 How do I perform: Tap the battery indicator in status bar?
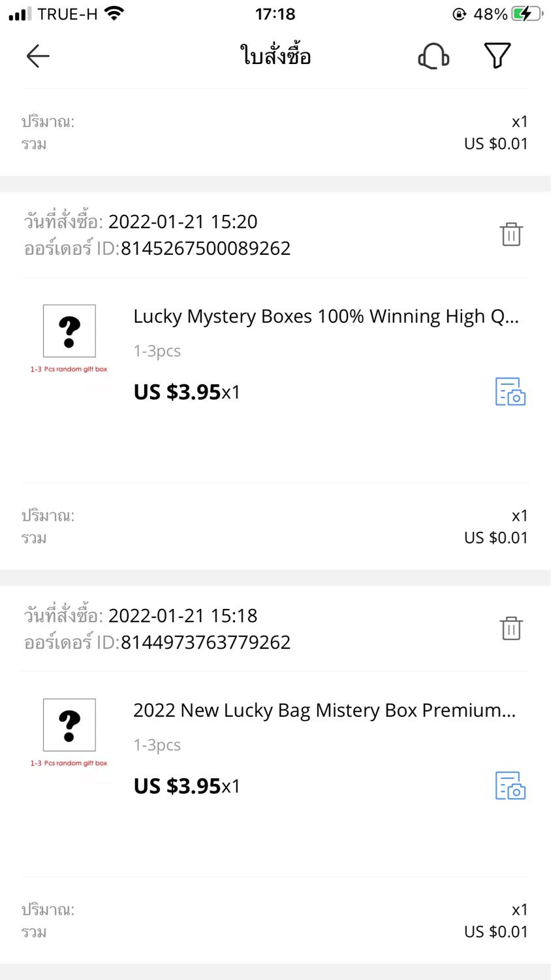(527, 14)
